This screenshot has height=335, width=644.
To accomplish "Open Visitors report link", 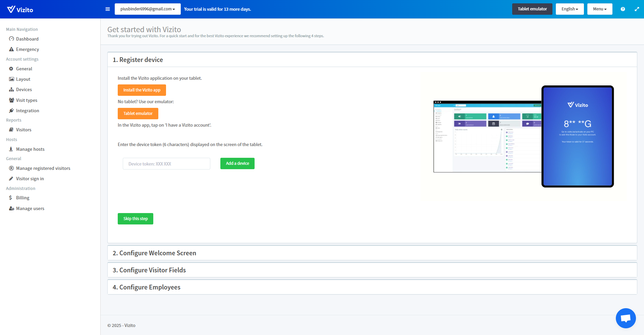I will click(23, 130).
